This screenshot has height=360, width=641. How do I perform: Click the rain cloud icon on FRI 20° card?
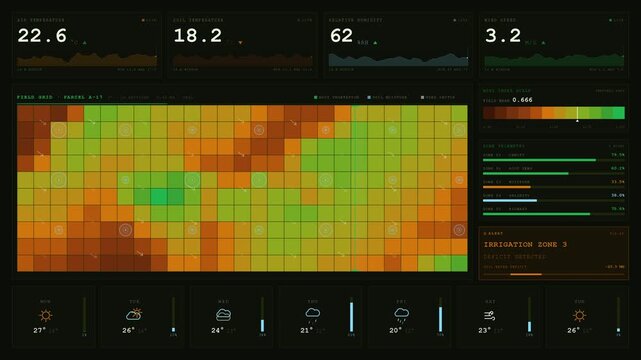[401, 315]
